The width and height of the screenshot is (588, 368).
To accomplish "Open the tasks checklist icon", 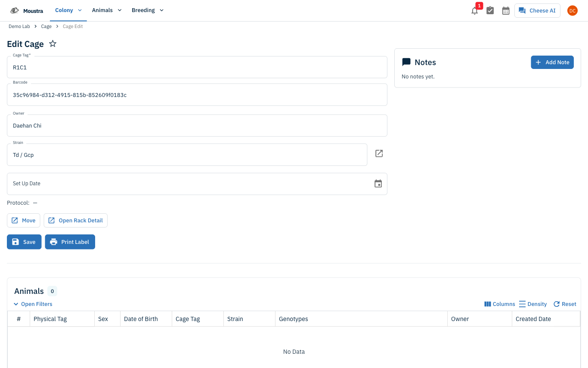I will (x=490, y=11).
